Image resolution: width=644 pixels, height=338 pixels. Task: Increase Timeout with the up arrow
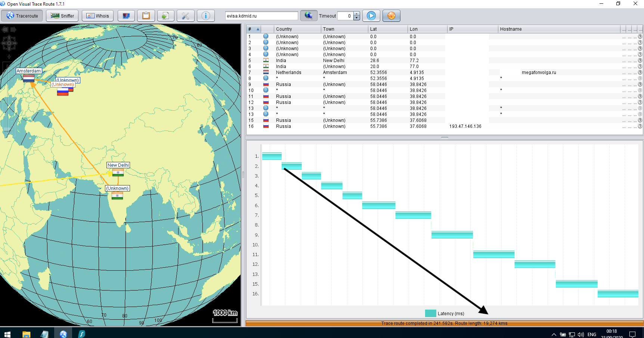point(357,14)
